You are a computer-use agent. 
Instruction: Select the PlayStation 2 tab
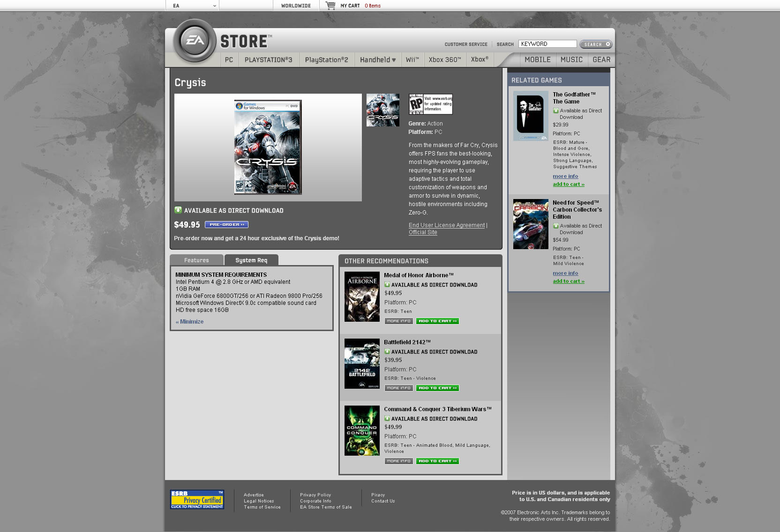[327, 59]
